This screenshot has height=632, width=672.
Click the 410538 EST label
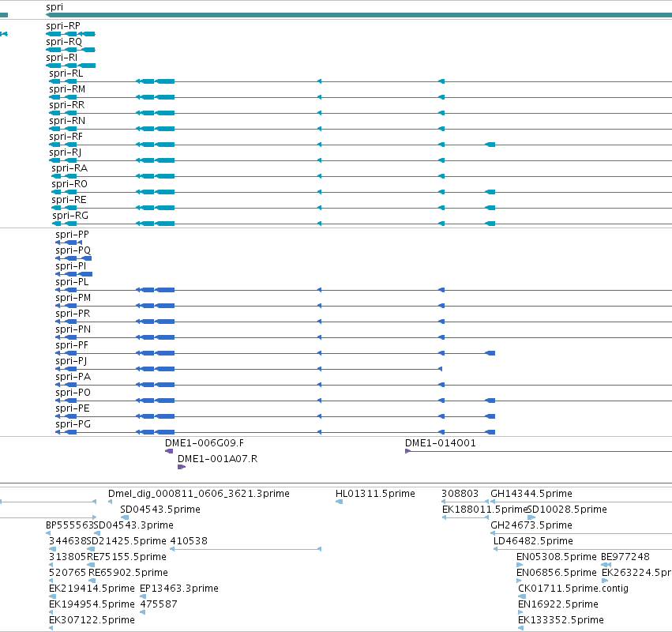pyautogui.click(x=189, y=541)
